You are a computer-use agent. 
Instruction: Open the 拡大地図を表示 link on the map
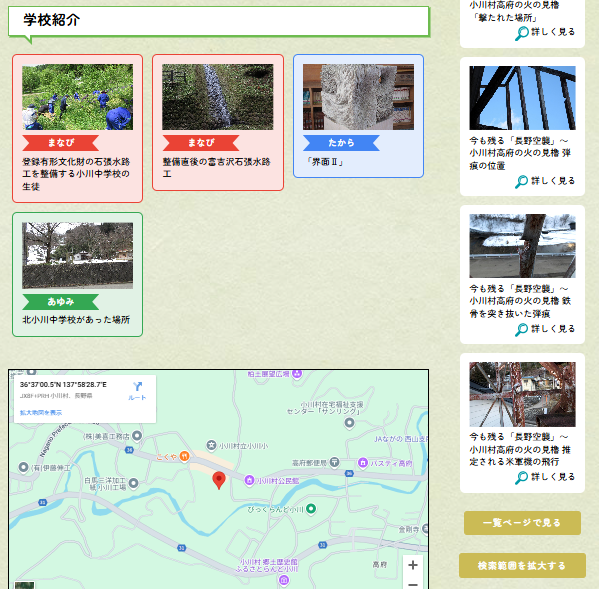pyautogui.click(x=41, y=413)
